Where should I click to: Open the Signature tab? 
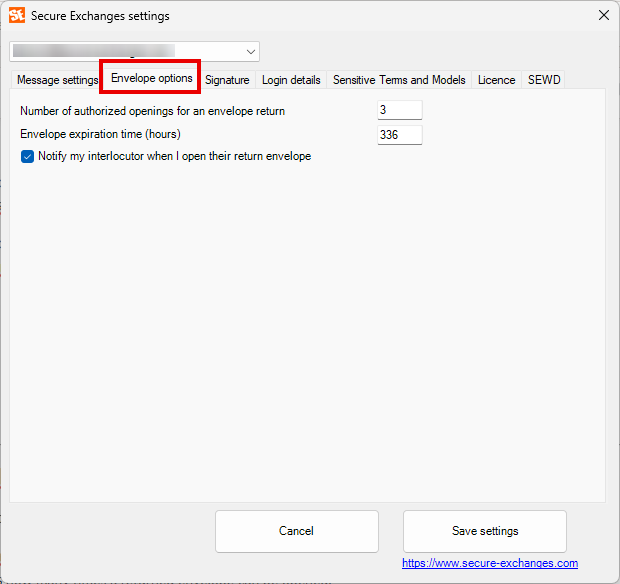227,80
